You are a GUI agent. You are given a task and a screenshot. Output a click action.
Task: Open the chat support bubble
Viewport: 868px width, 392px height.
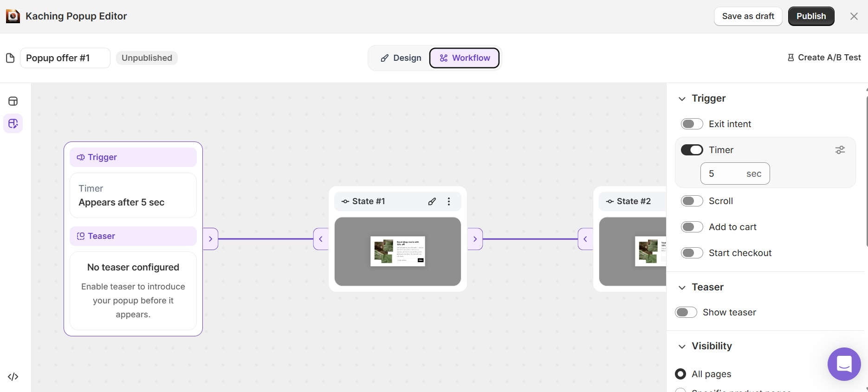[x=844, y=364]
